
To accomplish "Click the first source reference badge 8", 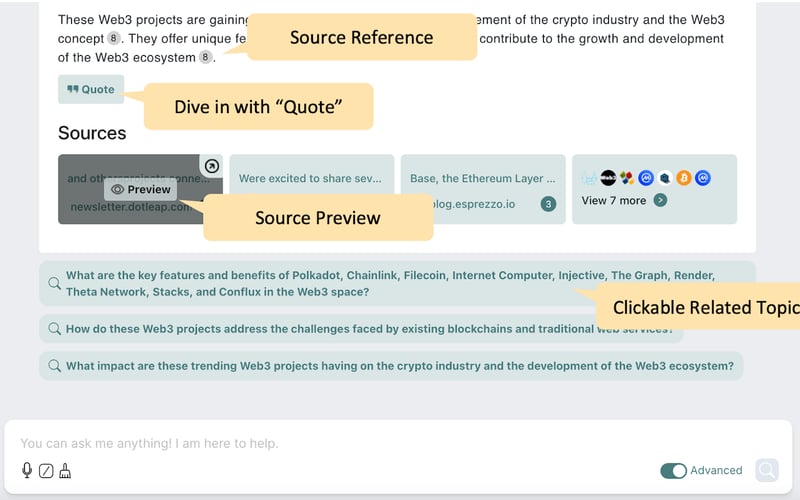I will coord(113,39).
